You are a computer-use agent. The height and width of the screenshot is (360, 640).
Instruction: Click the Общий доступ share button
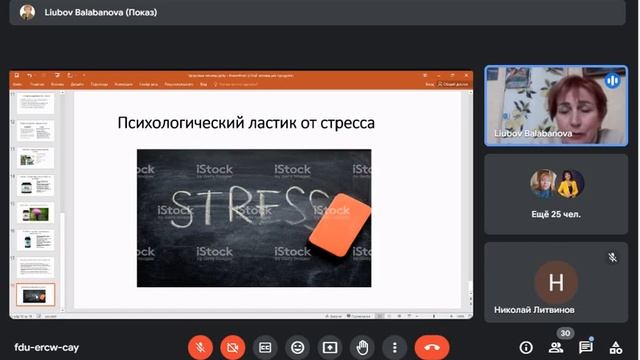(x=453, y=84)
